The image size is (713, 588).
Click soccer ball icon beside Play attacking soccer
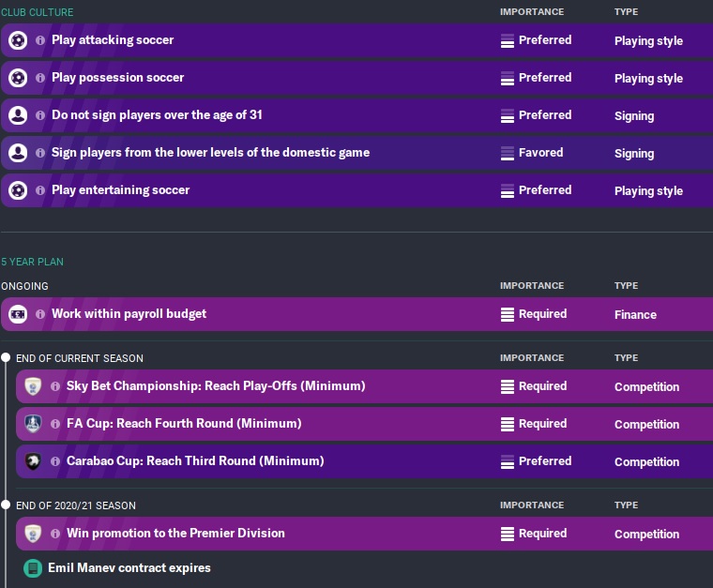tap(18, 40)
